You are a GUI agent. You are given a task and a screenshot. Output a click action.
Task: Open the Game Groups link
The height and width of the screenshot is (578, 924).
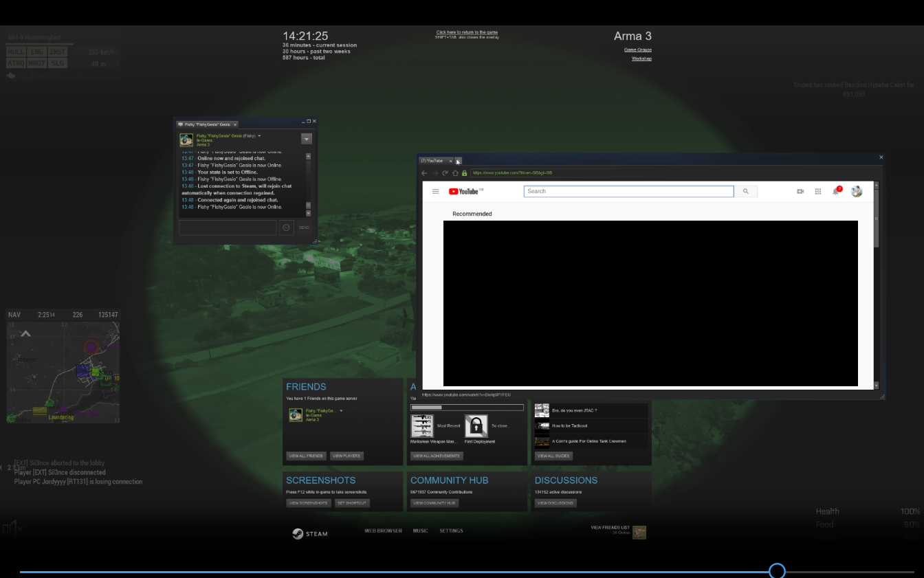tap(637, 49)
